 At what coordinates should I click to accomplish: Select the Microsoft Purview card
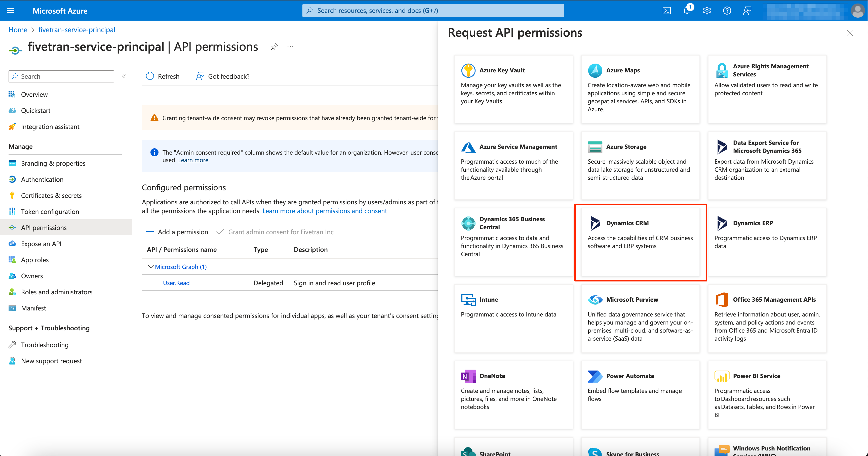640,318
